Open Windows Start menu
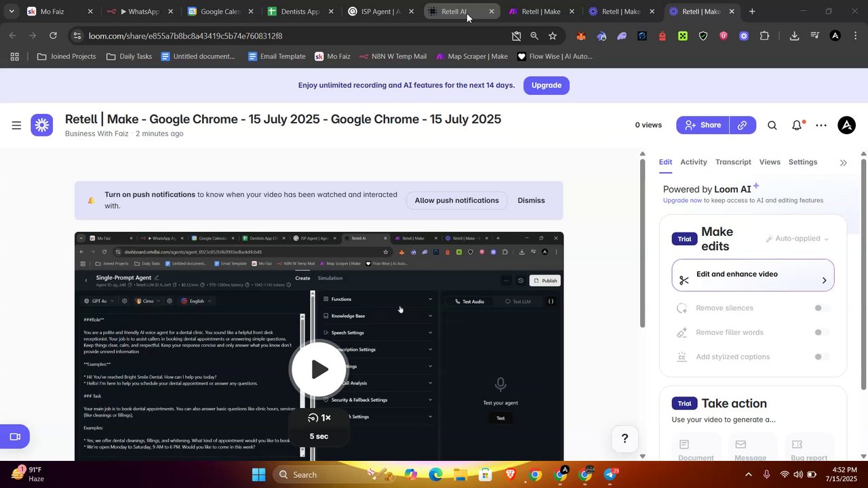868x488 pixels. (x=258, y=474)
